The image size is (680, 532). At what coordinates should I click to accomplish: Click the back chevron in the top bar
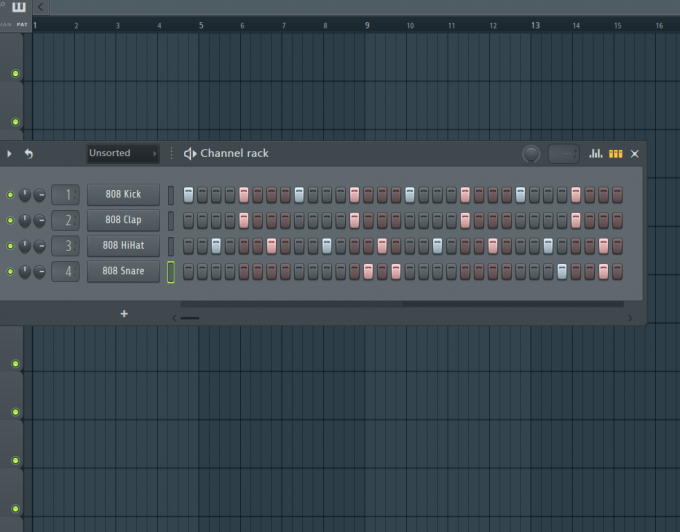[x=40, y=7]
